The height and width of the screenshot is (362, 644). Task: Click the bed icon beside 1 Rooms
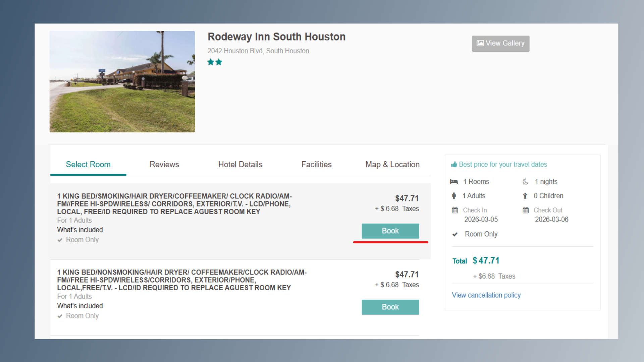coord(454,182)
